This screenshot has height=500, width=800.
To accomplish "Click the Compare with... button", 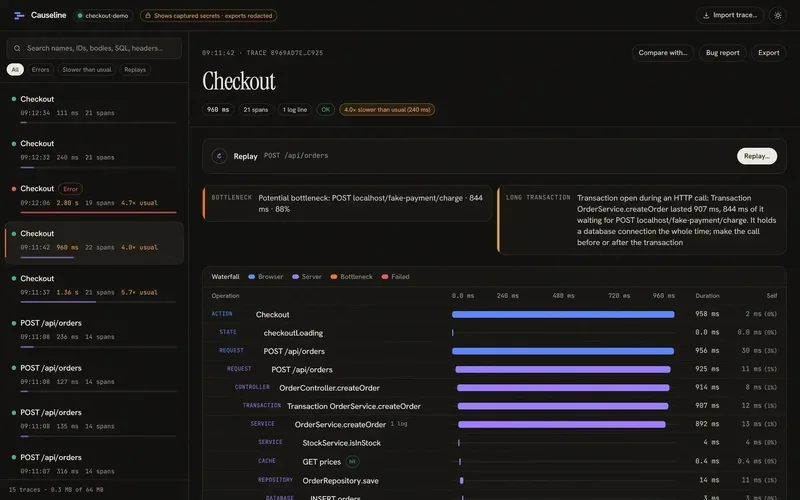I will (x=663, y=53).
